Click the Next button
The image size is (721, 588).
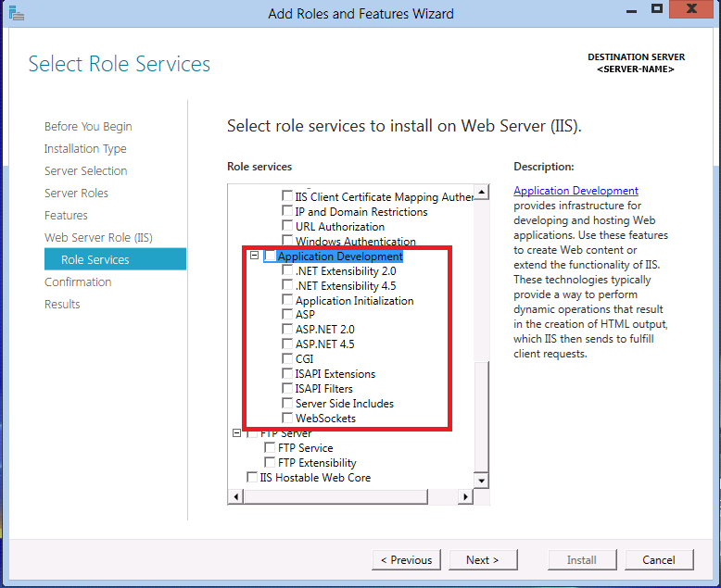483,559
